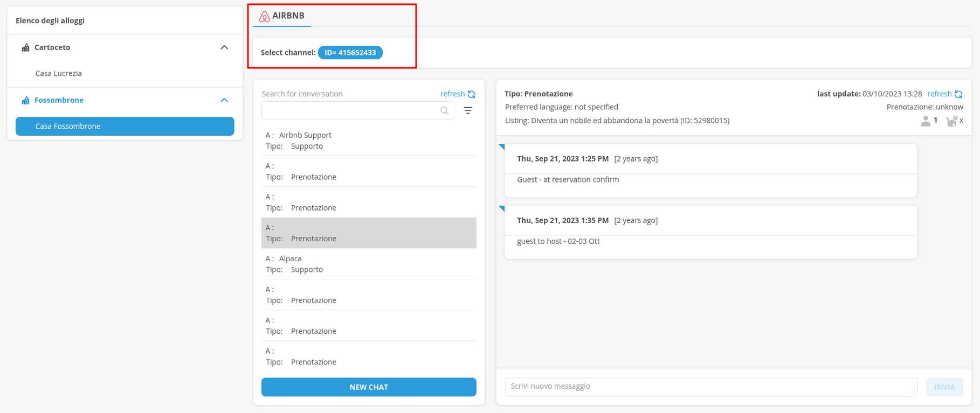Screen dimensions: 980x413
Task: Click the Cartoceto building icon
Action: click(25, 47)
